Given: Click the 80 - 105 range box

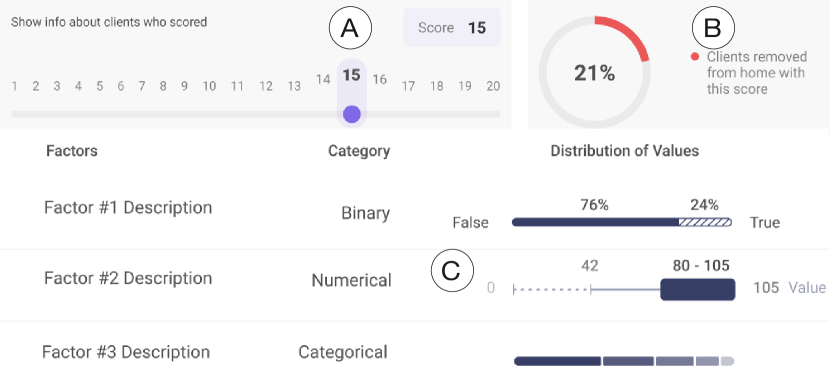Looking at the screenshot, I should [698, 290].
